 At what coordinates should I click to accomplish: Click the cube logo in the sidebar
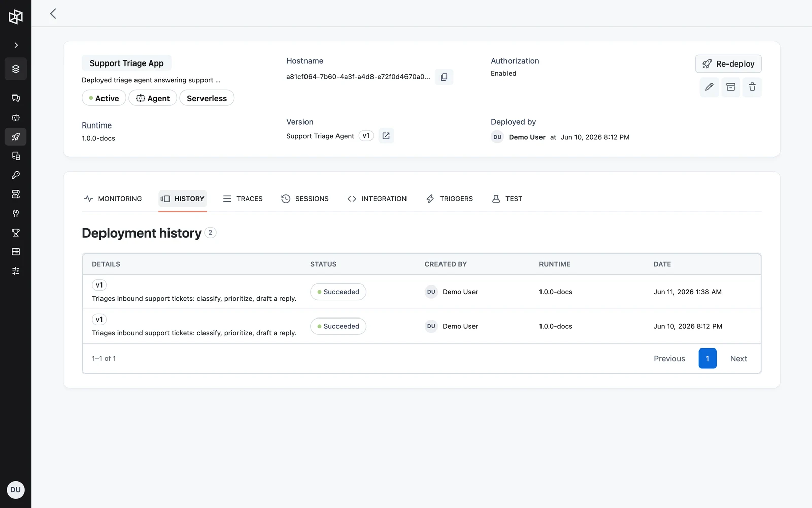(x=16, y=17)
